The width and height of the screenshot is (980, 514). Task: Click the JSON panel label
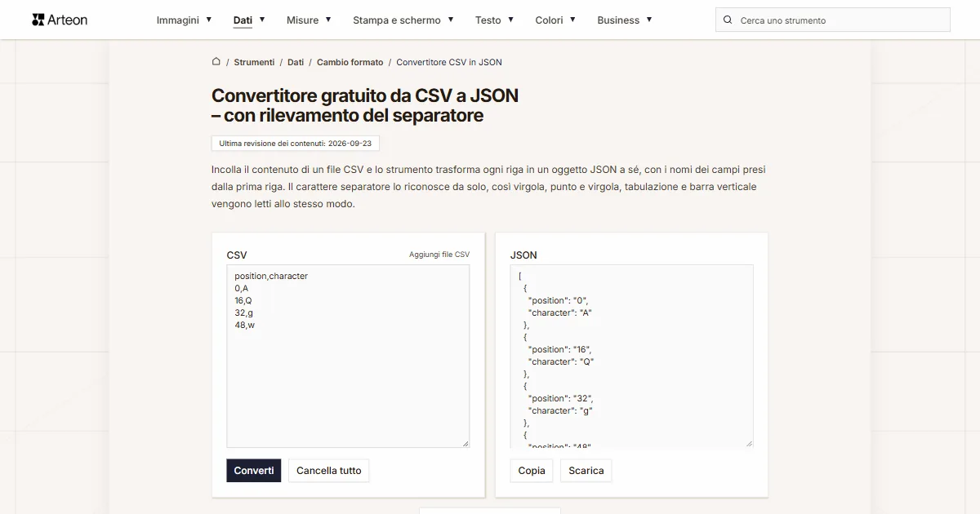pos(523,255)
